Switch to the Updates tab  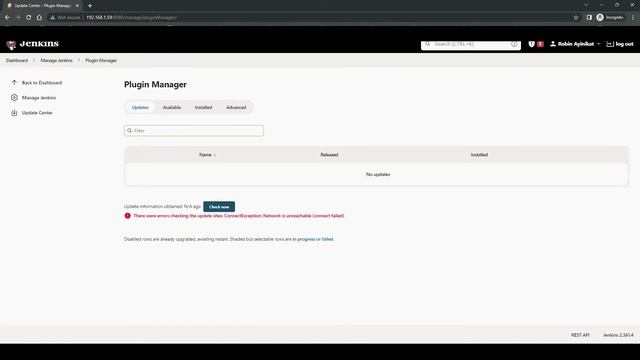click(x=140, y=107)
